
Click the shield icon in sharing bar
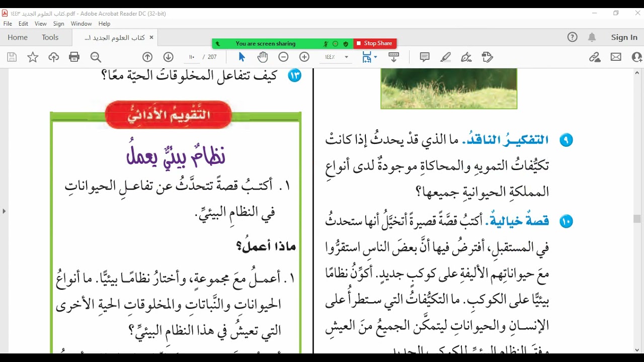[x=346, y=44]
